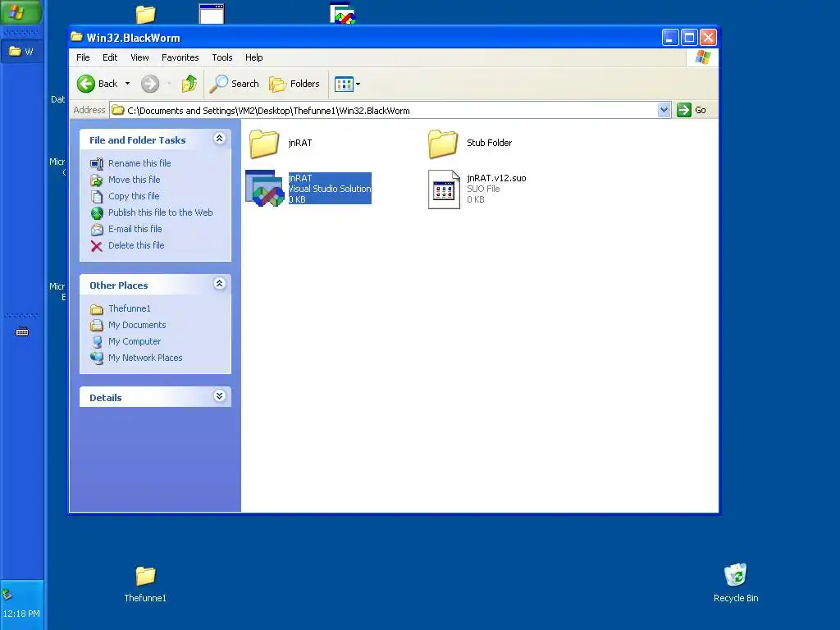
Task: Click the Stub Folder name label
Action: tap(489, 143)
